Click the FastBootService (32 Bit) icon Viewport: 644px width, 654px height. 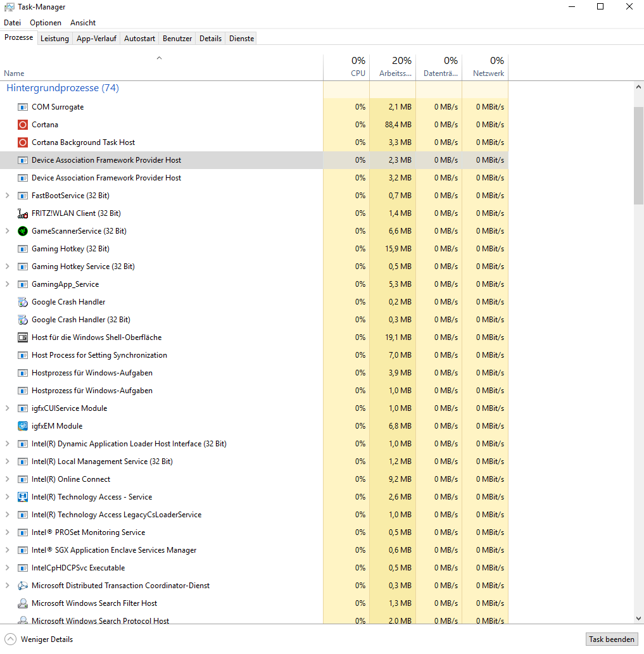click(x=23, y=196)
